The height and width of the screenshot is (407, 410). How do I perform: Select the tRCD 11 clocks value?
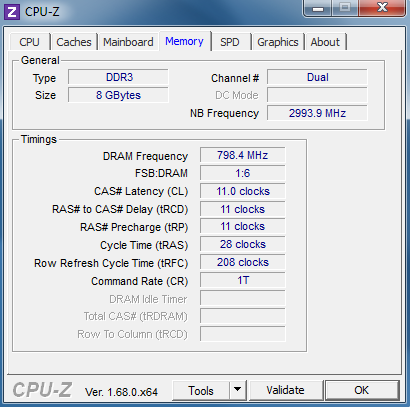click(243, 209)
